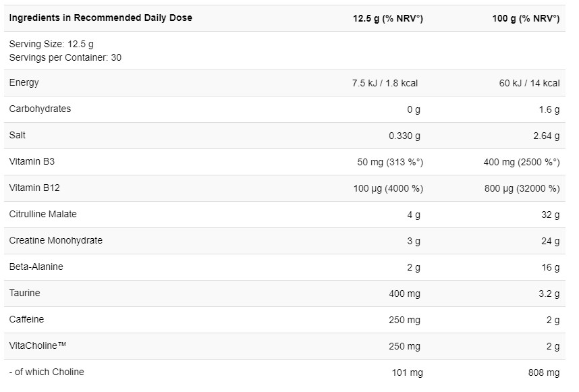The width and height of the screenshot is (579, 392).
Task: Select the Energy row label
Action: click(24, 83)
